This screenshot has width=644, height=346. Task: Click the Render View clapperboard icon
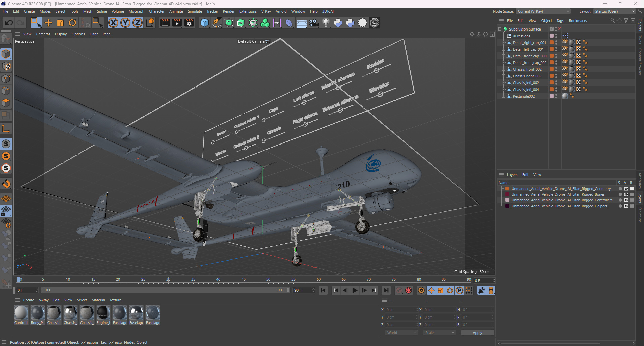pos(165,23)
